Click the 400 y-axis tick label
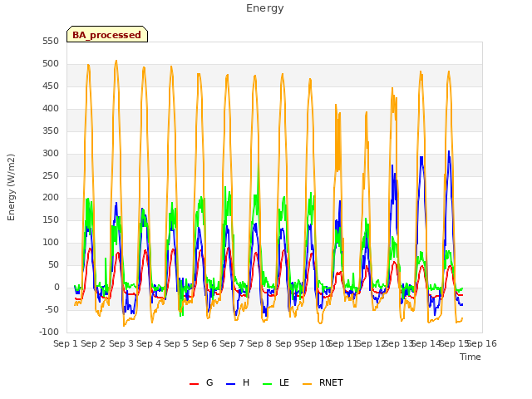 [x=51, y=109]
